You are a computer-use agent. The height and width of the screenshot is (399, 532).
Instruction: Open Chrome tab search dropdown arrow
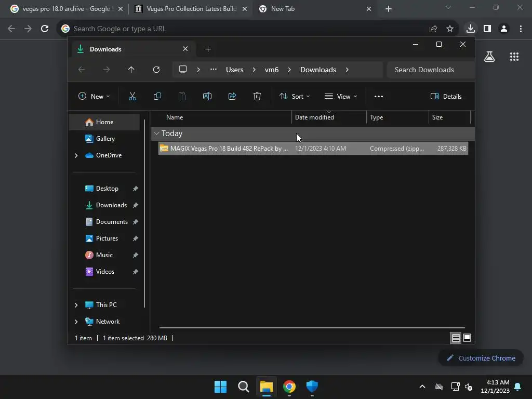coord(448,7)
